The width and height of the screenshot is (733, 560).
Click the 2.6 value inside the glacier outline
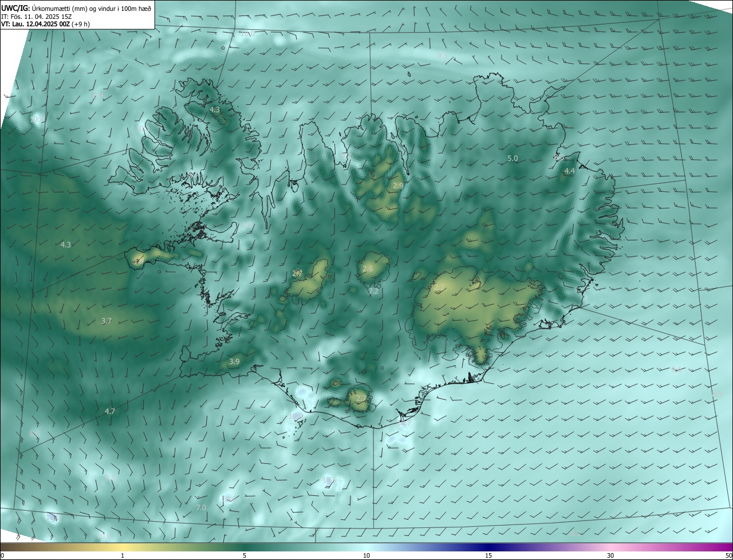point(368,269)
